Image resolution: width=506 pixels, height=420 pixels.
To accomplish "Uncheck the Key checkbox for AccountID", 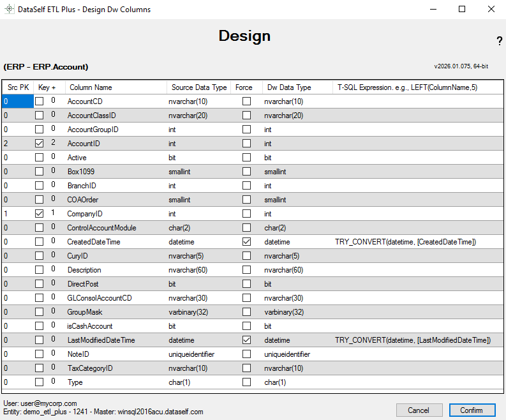I will [x=40, y=144].
